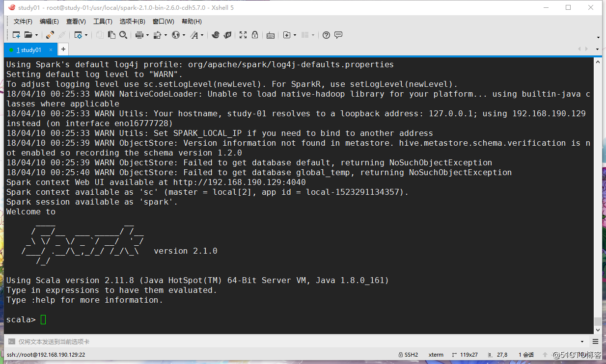The width and height of the screenshot is (606, 364).
Task: Add a new tab with the plus button
Action: 63,50
